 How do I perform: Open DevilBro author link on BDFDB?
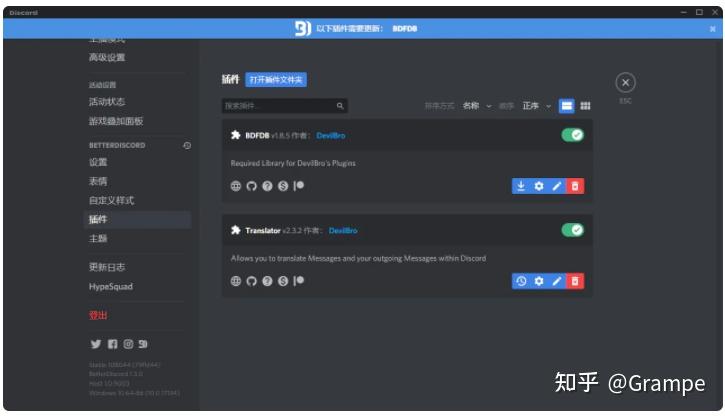coord(331,135)
